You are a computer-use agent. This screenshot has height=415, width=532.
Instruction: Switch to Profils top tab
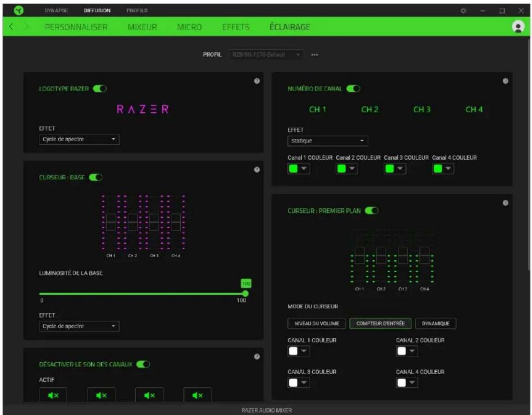[137, 11]
